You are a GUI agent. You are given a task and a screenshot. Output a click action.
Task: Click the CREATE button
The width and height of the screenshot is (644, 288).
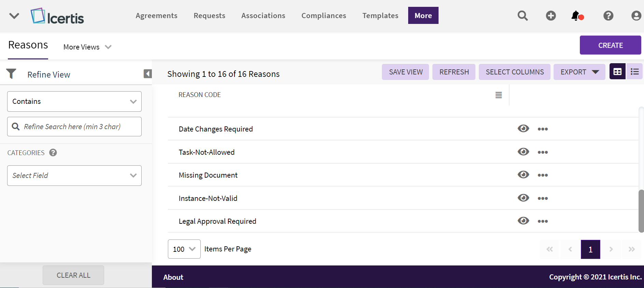610,45
